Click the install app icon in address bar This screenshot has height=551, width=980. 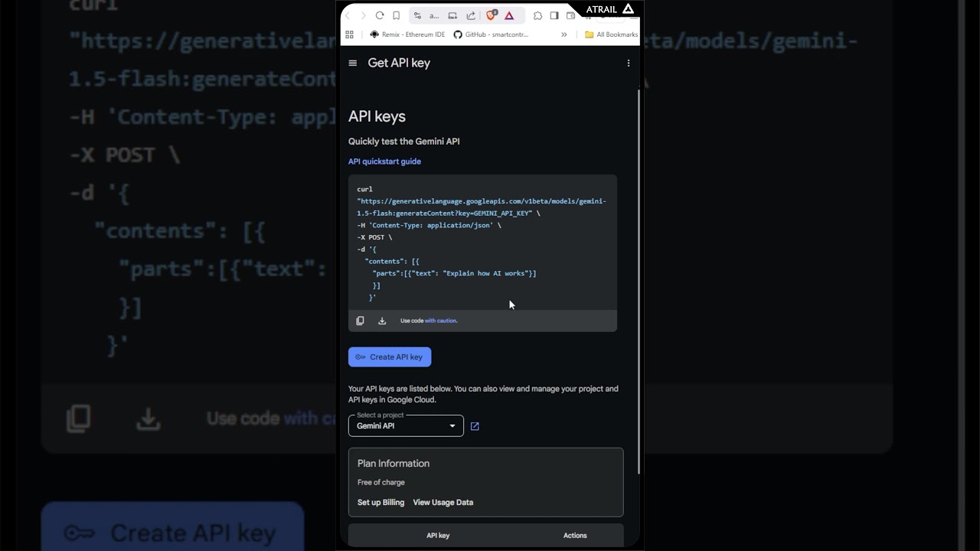coord(452,15)
